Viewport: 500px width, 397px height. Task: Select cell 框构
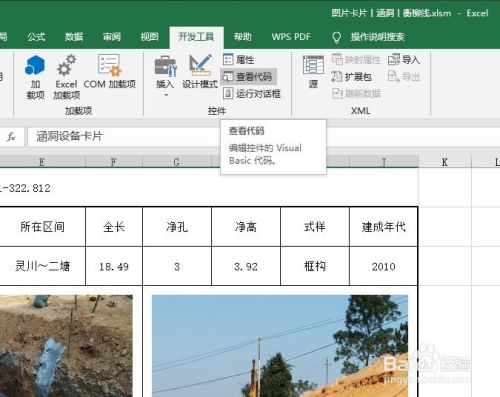(315, 266)
